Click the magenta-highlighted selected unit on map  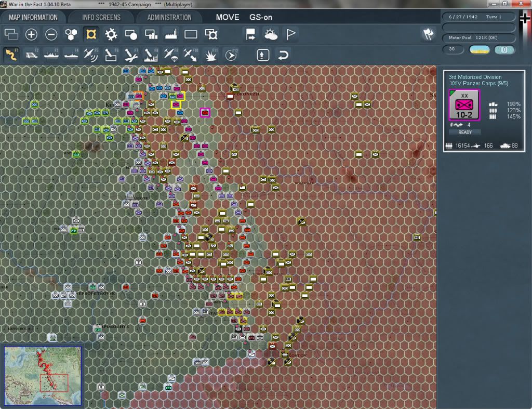205,113
